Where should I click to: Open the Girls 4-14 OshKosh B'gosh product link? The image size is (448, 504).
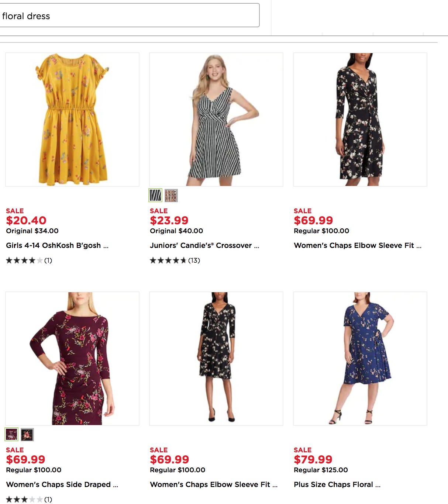[x=57, y=245]
